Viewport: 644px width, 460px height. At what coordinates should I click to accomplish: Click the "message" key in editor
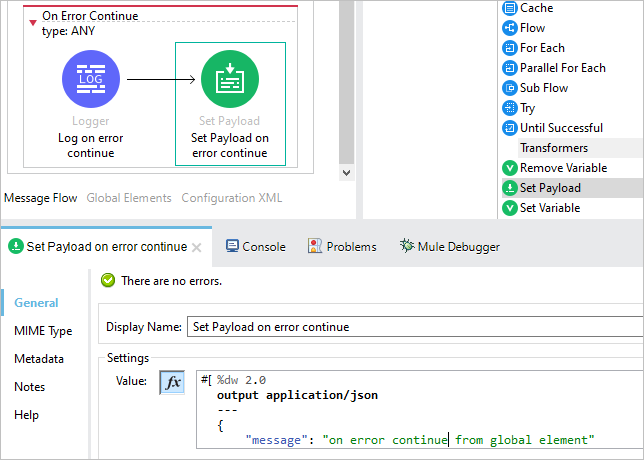[276, 440]
